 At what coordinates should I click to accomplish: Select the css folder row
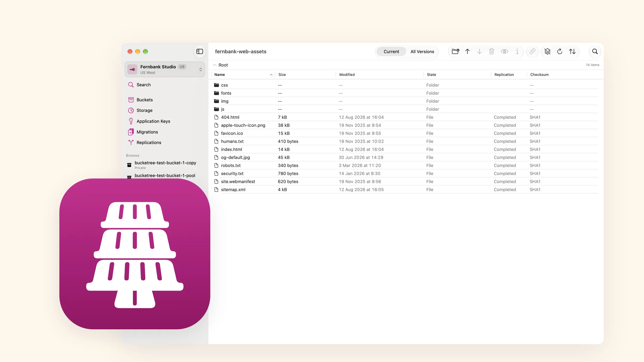(406, 85)
